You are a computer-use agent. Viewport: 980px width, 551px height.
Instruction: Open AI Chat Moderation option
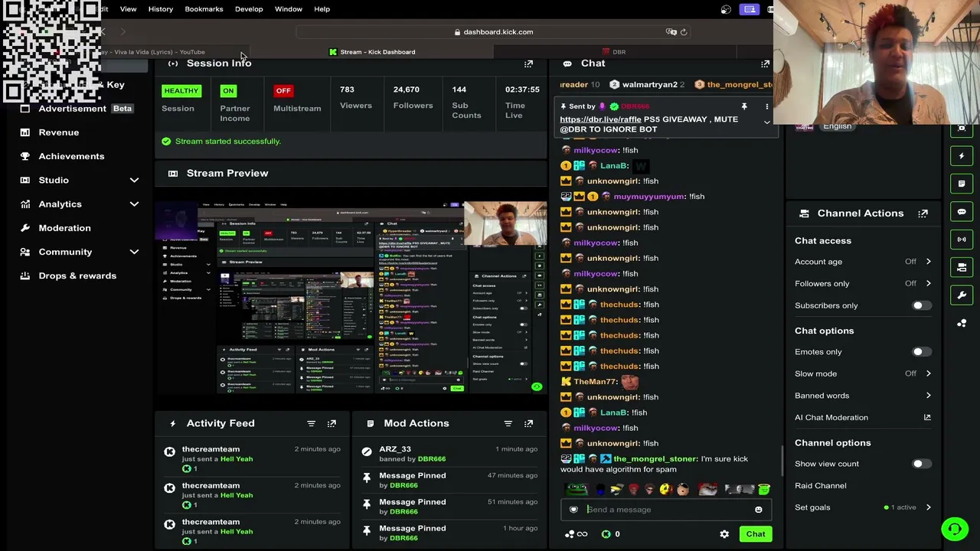[x=831, y=418]
